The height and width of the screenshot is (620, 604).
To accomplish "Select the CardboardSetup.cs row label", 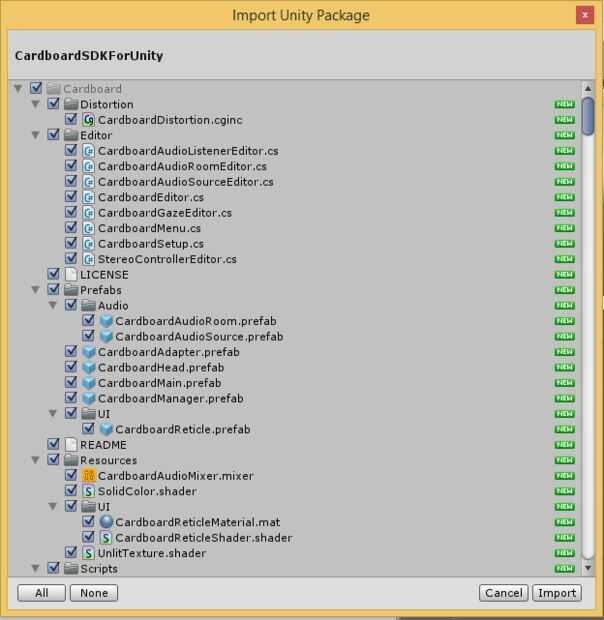I will (151, 244).
